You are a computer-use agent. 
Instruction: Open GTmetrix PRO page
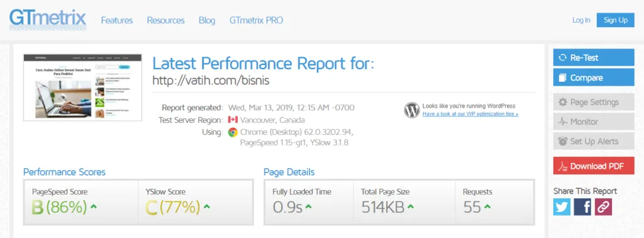(257, 20)
